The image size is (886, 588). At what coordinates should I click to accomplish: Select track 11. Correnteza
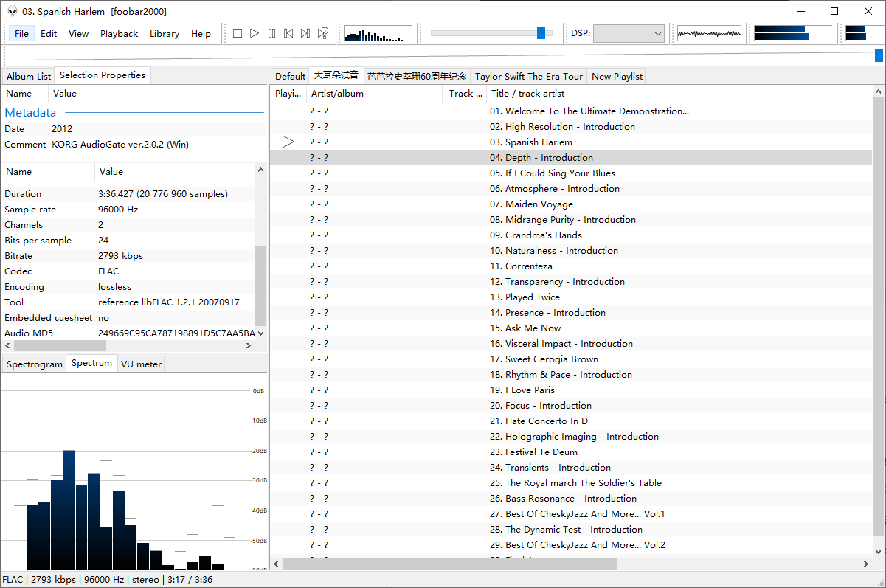pyautogui.click(x=528, y=266)
